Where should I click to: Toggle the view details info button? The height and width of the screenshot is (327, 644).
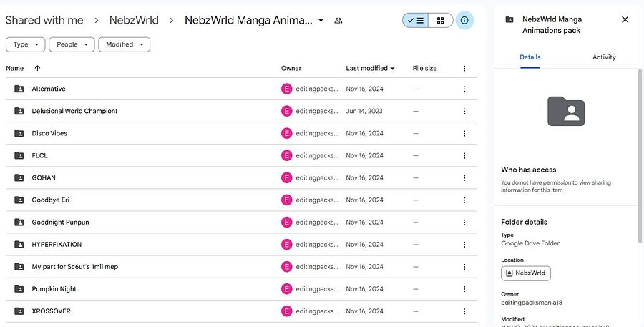[464, 20]
